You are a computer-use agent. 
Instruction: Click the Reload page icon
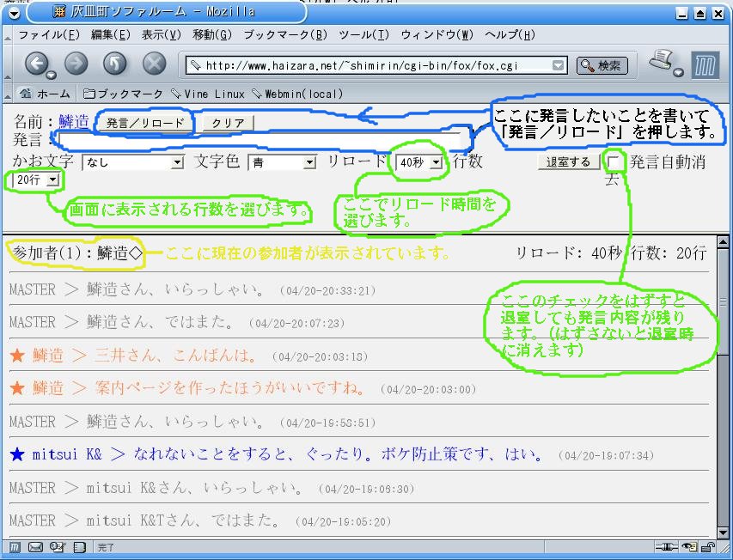115,63
